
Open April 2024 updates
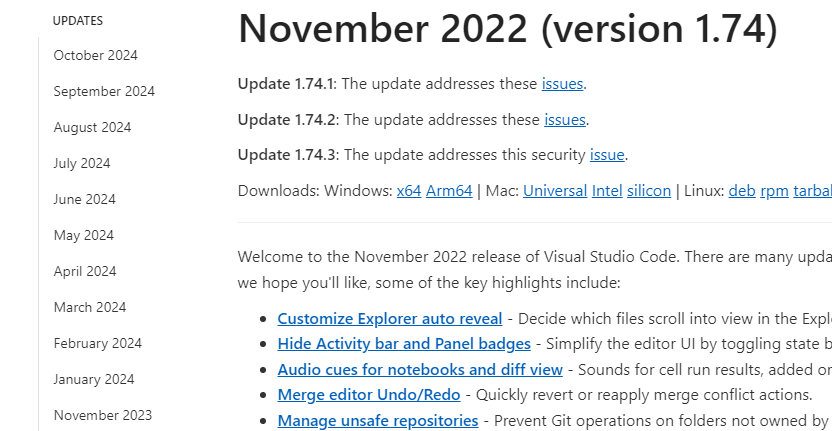pyautogui.click(x=85, y=271)
